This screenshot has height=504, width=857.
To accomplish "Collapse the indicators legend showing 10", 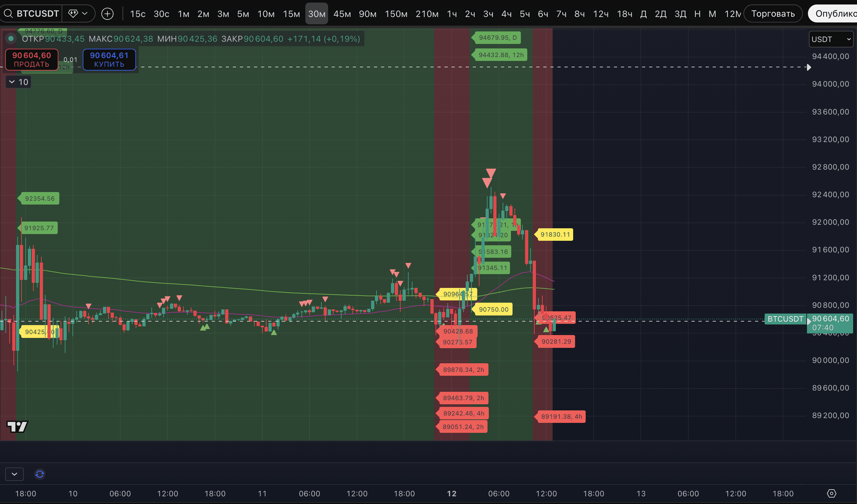I will pos(18,82).
